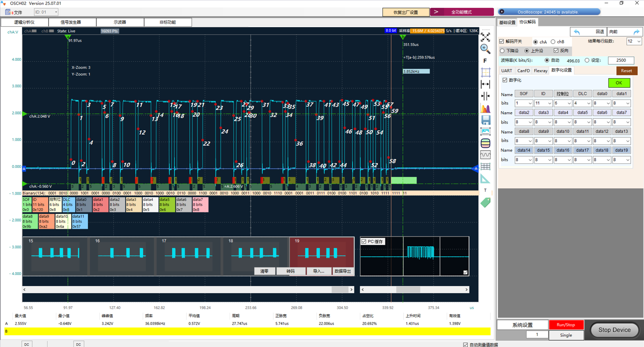Select the magnifier zoom tool

pos(485,49)
